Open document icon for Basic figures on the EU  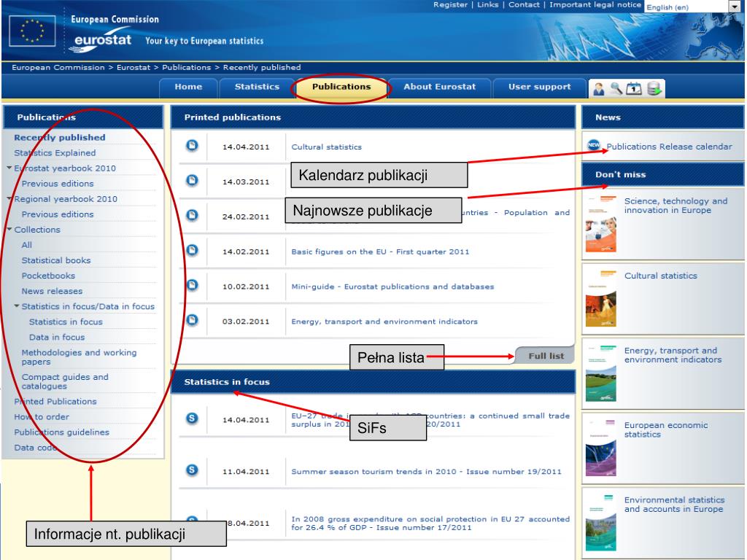click(x=192, y=250)
